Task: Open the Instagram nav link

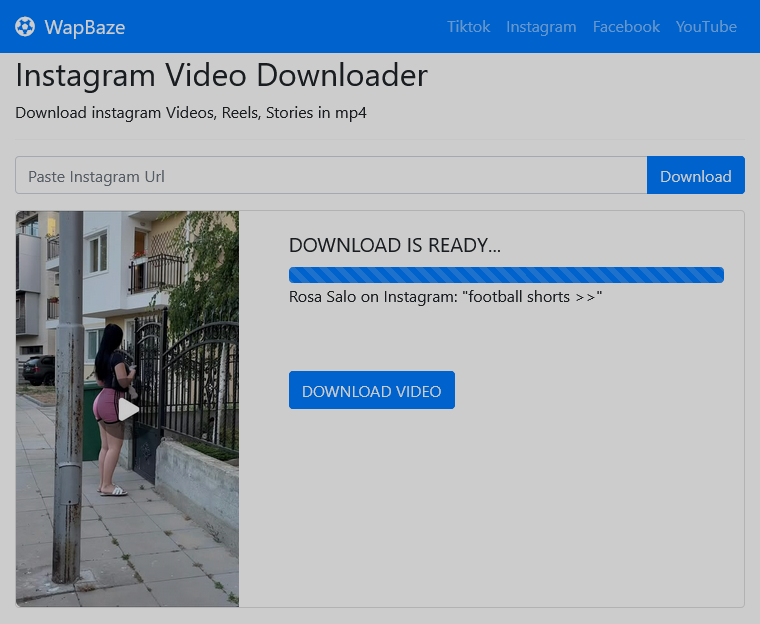Action: click(541, 27)
